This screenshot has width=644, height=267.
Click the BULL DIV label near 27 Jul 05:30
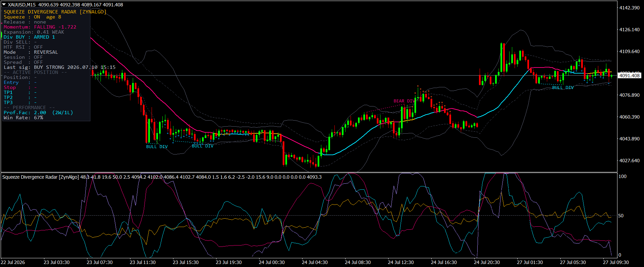pyautogui.click(x=563, y=88)
